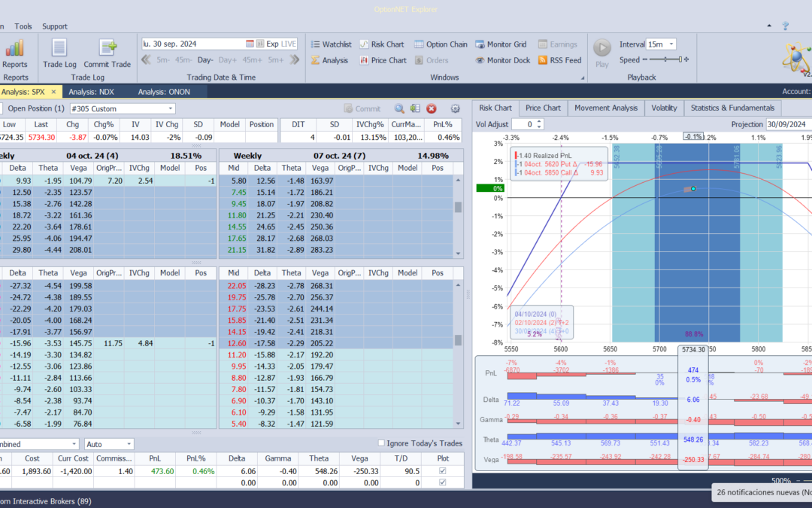Click the red delete position icon
The image size is (812, 508).
(432, 109)
